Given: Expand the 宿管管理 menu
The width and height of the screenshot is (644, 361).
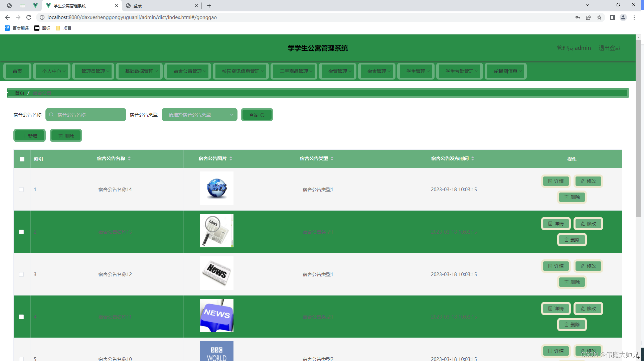Looking at the screenshot, I should click(338, 71).
